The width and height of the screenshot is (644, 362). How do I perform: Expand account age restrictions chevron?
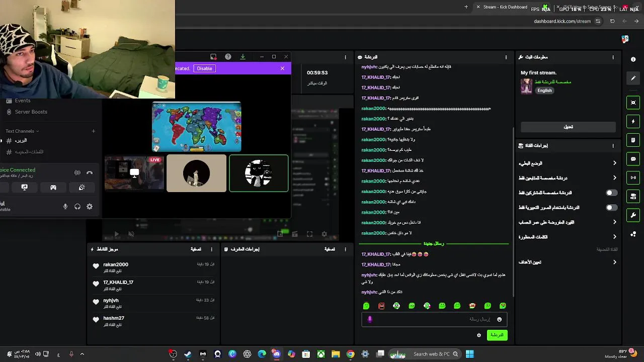pyautogui.click(x=614, y=222)
